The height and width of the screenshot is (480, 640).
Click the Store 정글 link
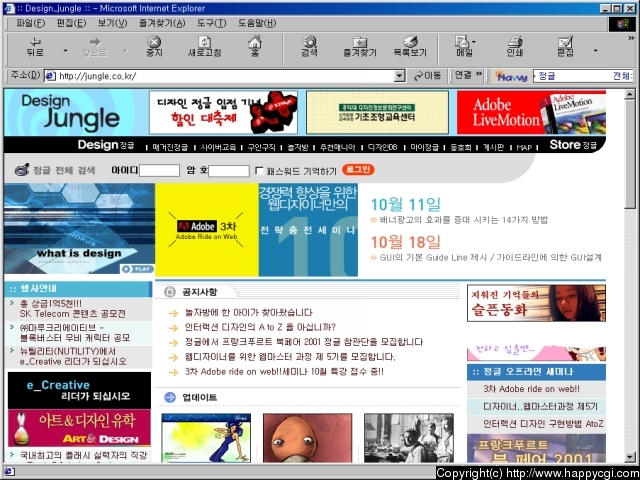[x=573, y=145]
